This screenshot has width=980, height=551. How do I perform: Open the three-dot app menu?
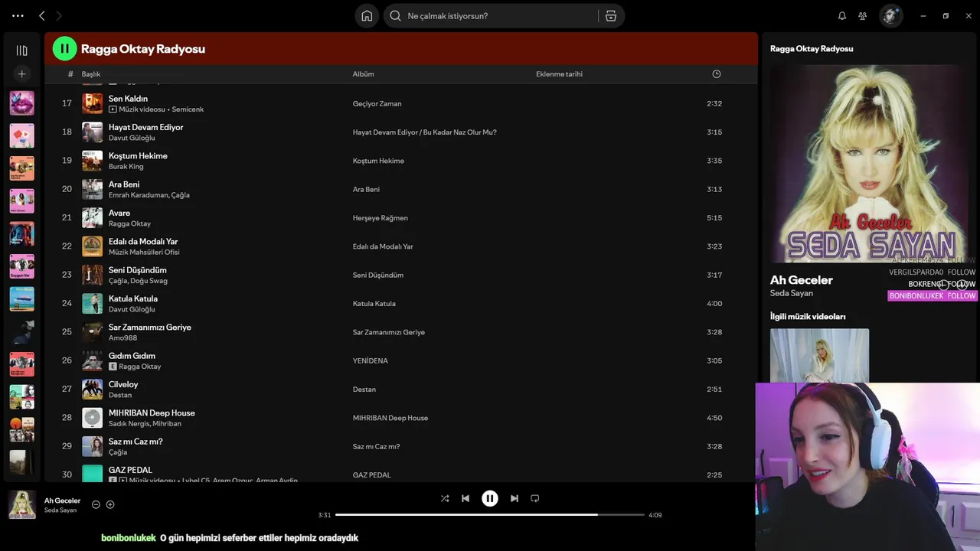18,15
